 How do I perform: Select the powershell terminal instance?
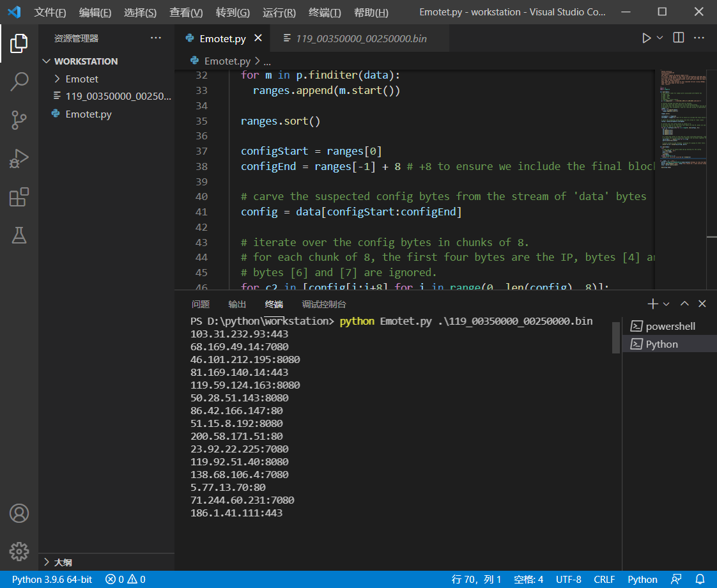click(670, 326)
